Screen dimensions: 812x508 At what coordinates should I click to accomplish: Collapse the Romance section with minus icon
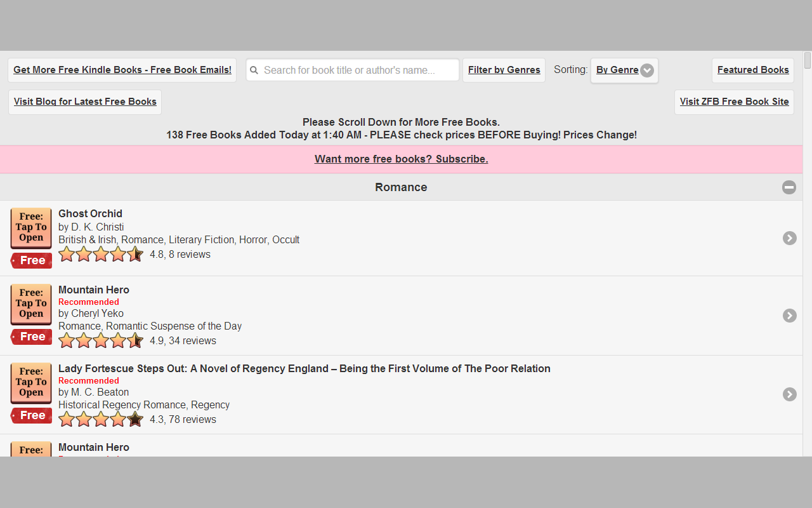pyautogui.click(x=789, y=187)
